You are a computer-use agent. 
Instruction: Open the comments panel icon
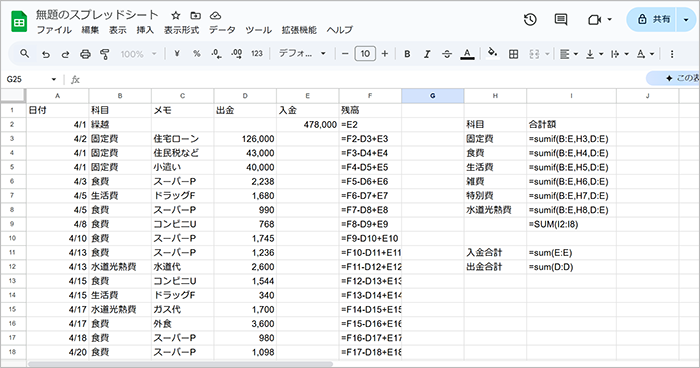tap(561, 20)
